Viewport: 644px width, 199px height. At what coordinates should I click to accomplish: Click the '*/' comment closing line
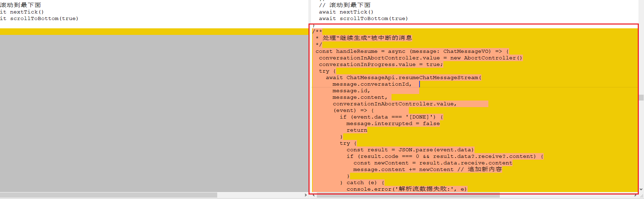319,45
